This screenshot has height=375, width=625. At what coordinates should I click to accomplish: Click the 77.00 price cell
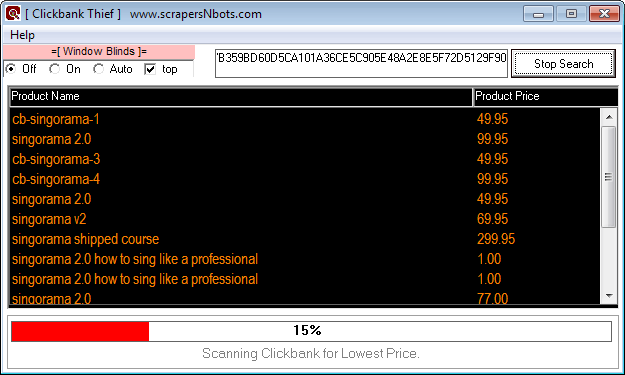(x=492, y=298)
